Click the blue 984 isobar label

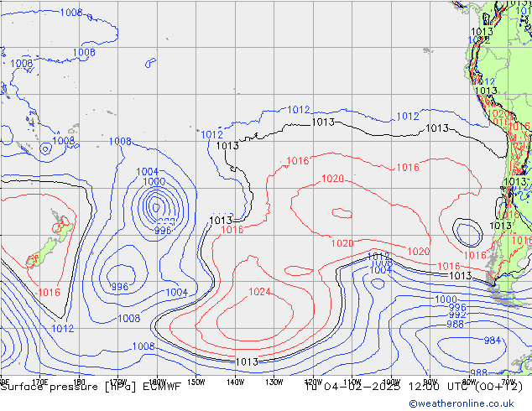point(492,341)
